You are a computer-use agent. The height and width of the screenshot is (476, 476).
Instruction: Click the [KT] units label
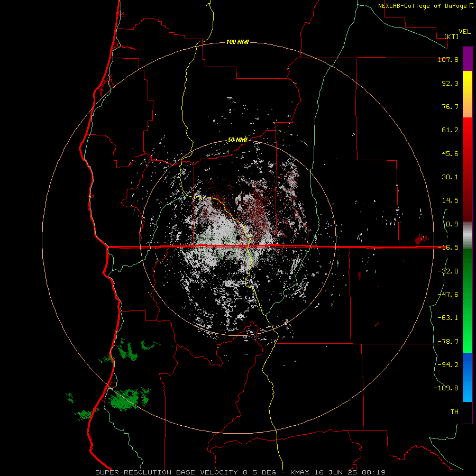tap(452, 36)
